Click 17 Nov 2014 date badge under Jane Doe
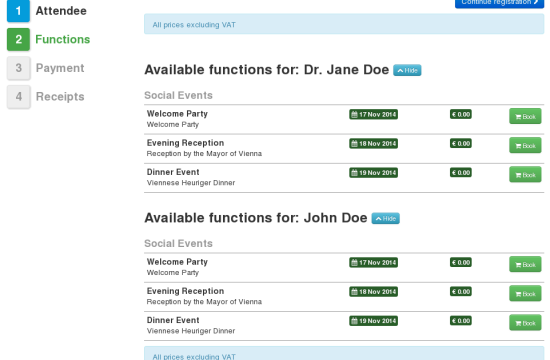Viewport: 550px width, 360px height. tap(374, 114)
